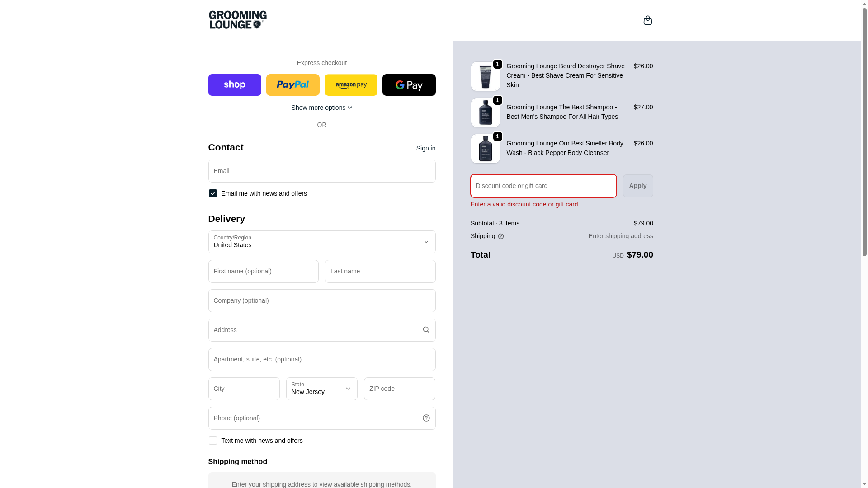Click the address search magnifier icon
868x488 pixels.
426,330
